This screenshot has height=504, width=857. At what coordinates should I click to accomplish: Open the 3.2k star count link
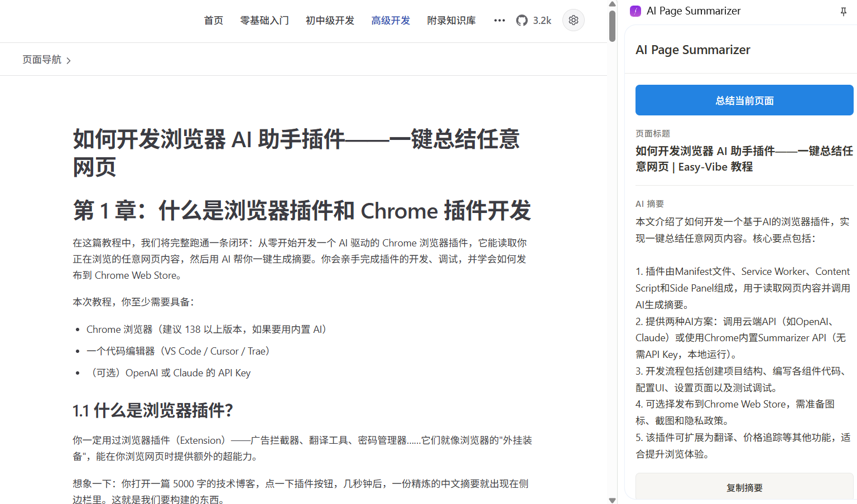click(540, 20)
